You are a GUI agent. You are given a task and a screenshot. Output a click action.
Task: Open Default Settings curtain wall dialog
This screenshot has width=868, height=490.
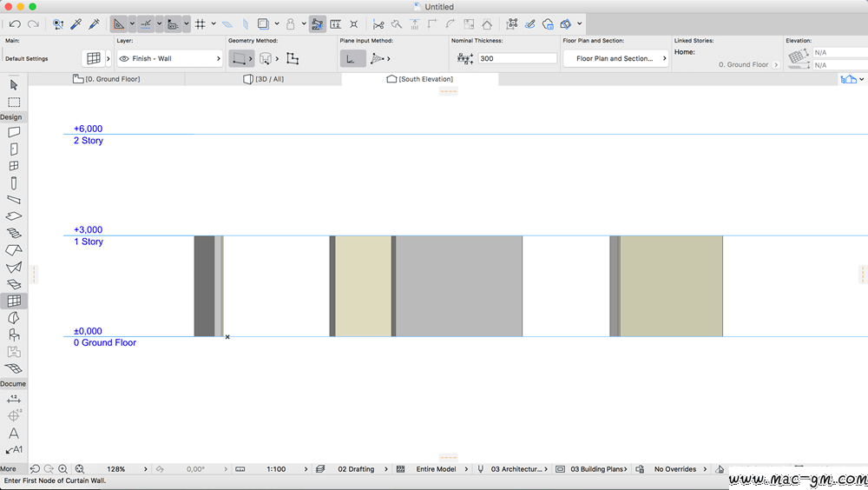pos(93,58)
